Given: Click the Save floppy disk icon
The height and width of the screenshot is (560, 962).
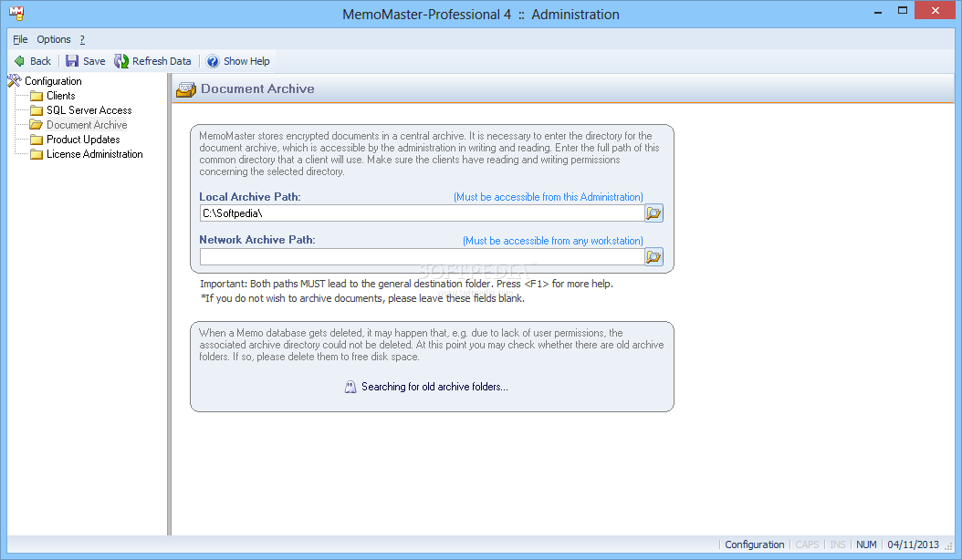Looking at the screenshot, I should [x=72, y=61].
